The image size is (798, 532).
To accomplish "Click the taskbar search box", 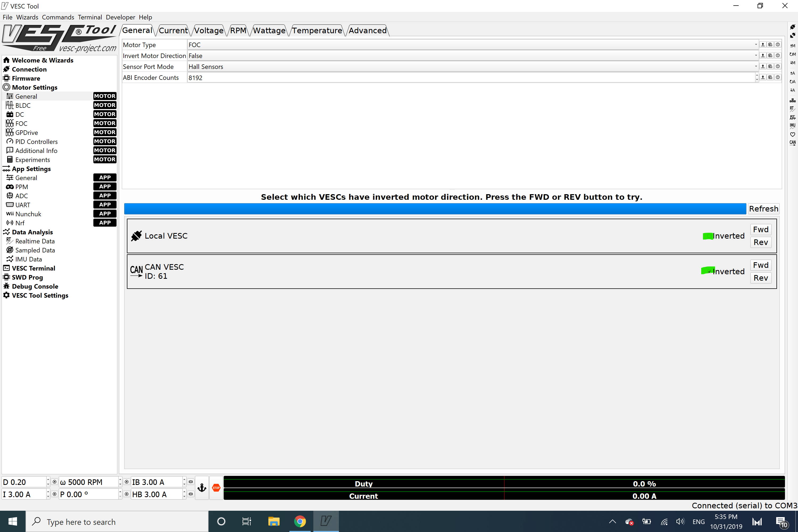I will click(x=117, y=521).
